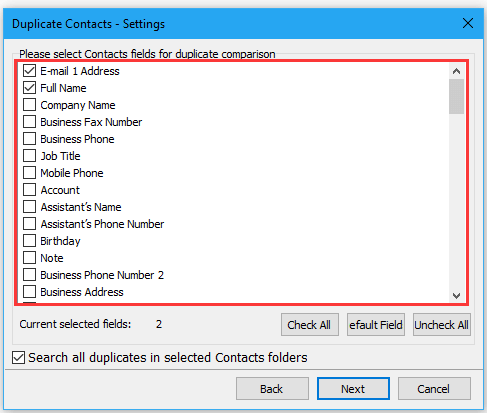Click the scrollbar down arrow
Viewport: 487px width, 413px height.
[x=456, y=295]
